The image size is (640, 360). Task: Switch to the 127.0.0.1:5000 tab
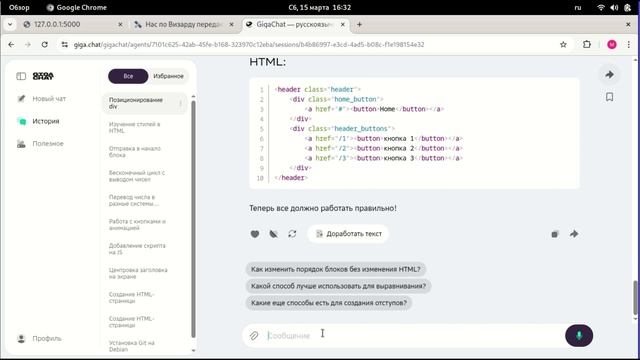point(73,24)
